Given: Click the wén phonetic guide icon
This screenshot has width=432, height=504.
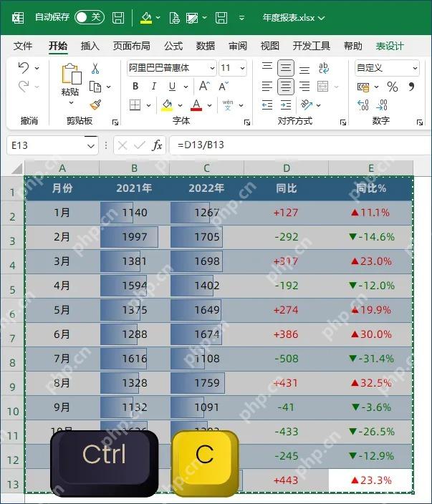Looking at the screenshot, I should click(228, 105).
